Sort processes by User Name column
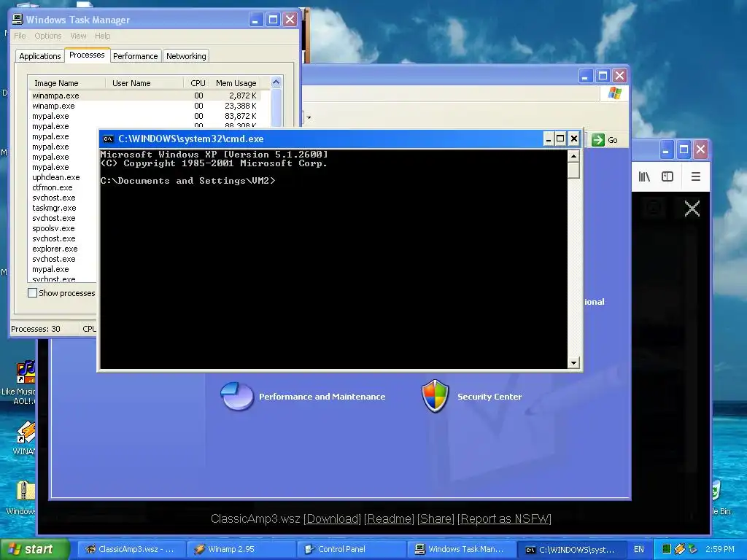Screen dimensions: 747x560 144,83
